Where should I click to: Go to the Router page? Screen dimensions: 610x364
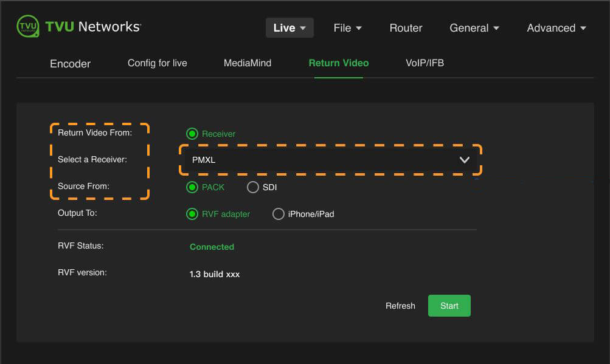pyautogui.click(x=406, y=28)
